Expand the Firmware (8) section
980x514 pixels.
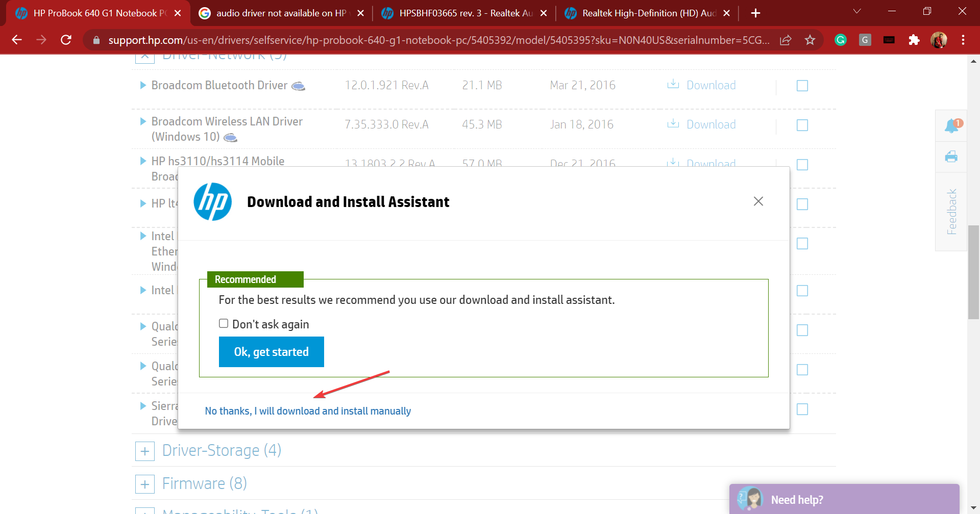coord(145,484)
